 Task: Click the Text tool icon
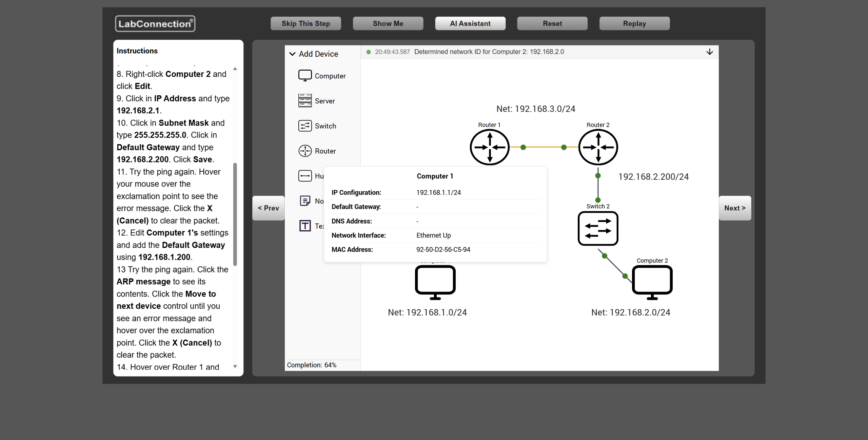305,226
